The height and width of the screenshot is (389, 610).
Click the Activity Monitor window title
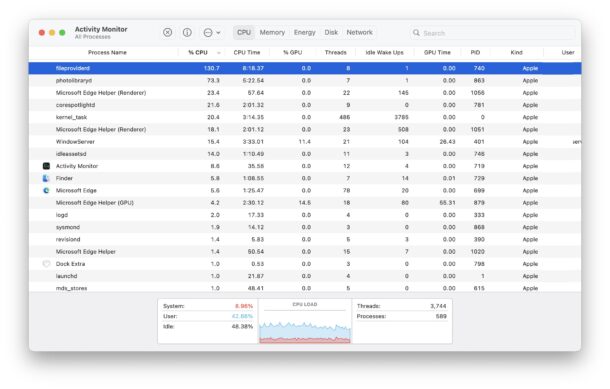[x=101, y=29]
